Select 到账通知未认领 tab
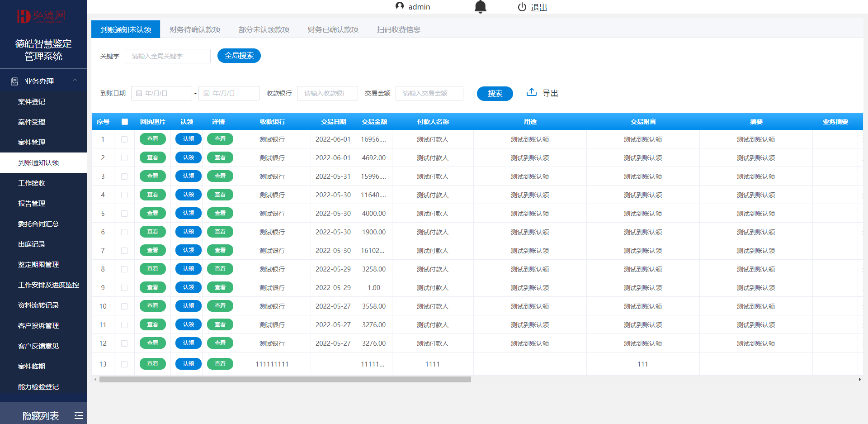This screenshot has width=868, height=424. (126, 29)
